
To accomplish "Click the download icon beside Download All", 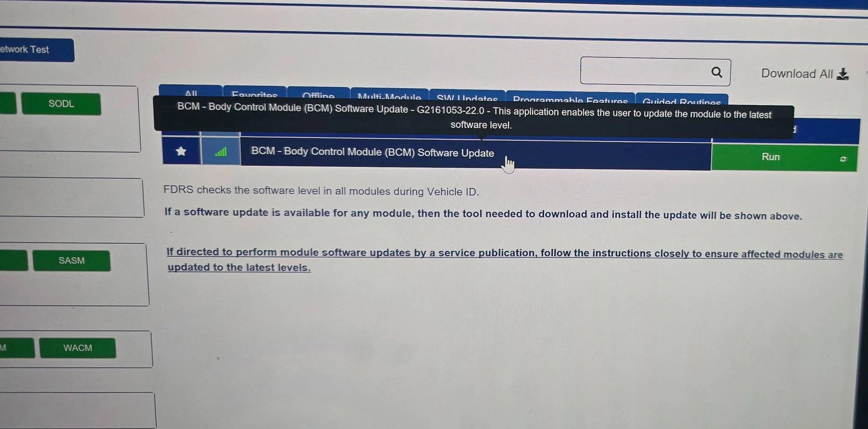I will click(x=843, y=74).
